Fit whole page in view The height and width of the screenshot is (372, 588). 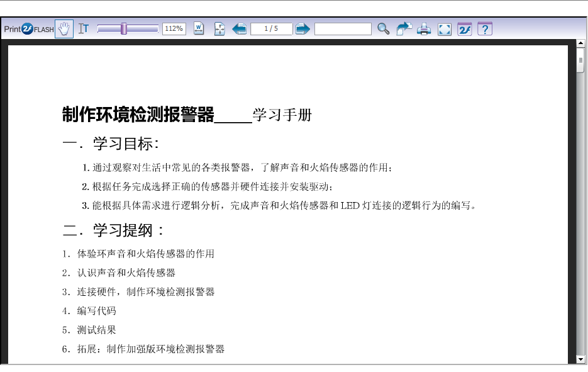219,29
